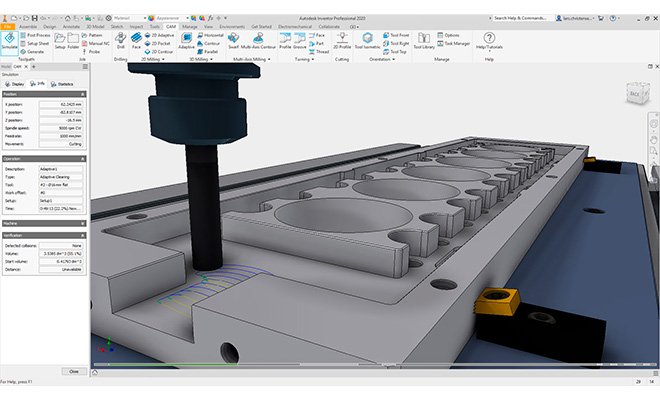Collapse the Operation section header
Screen dimensions: 660x400
pos(83,159)
